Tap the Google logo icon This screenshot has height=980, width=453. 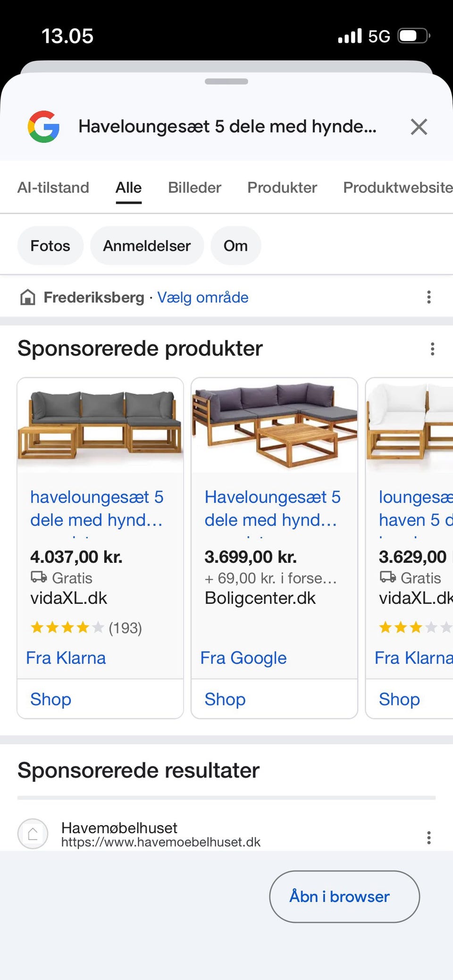pyautogui.click(x=43, y=127)
